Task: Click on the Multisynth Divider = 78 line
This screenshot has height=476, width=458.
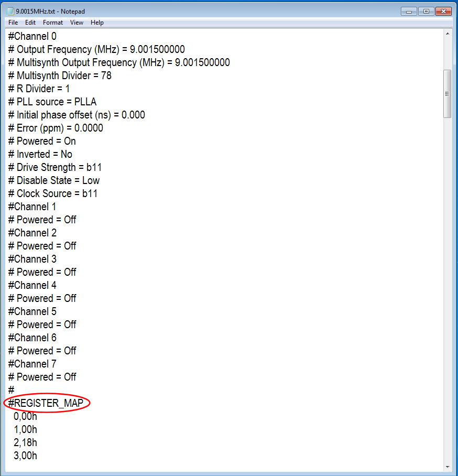Action: click(x=60, y=75)
